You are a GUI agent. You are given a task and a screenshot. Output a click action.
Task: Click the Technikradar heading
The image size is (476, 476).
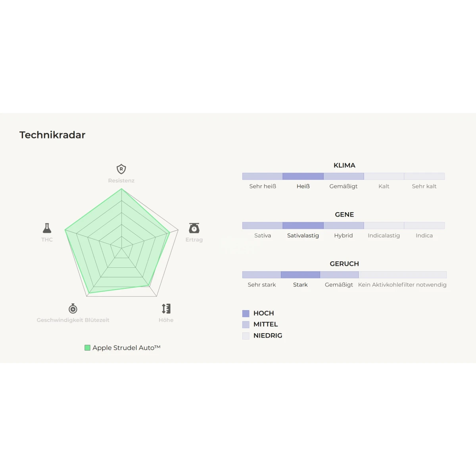coord(52,135)
